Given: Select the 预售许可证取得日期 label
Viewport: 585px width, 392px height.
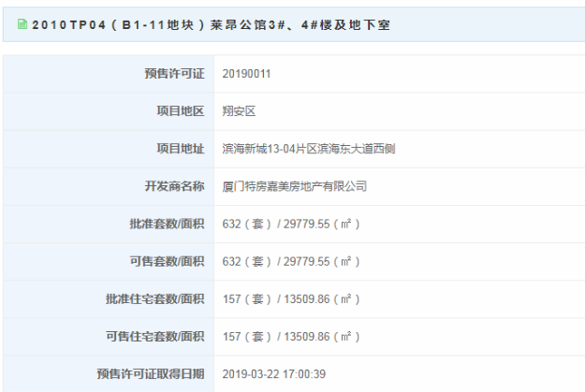Looking at the screenshot, I should (x=150, y=374).
